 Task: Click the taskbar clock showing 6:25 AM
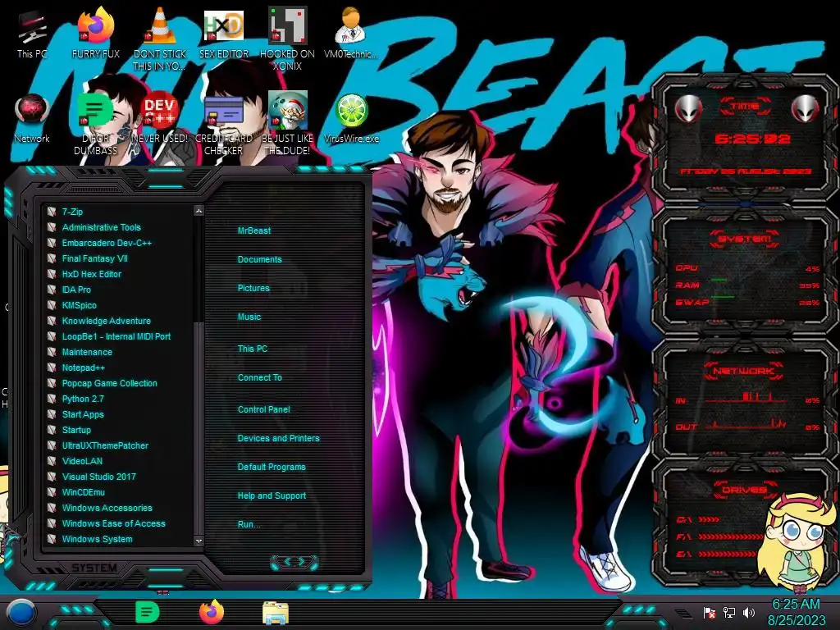[796, 612]
